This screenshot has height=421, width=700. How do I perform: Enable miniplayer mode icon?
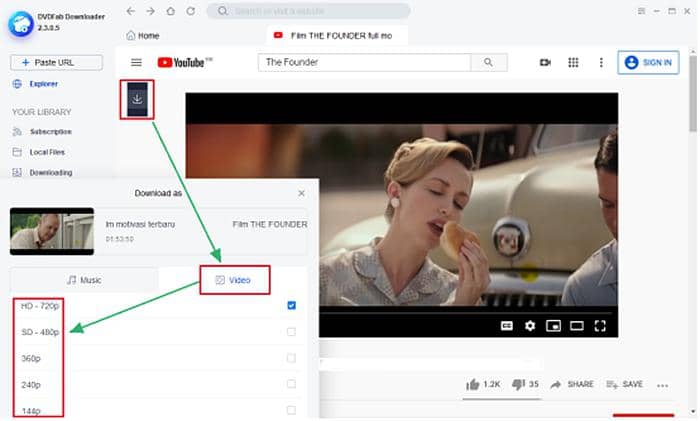[553, 326]
